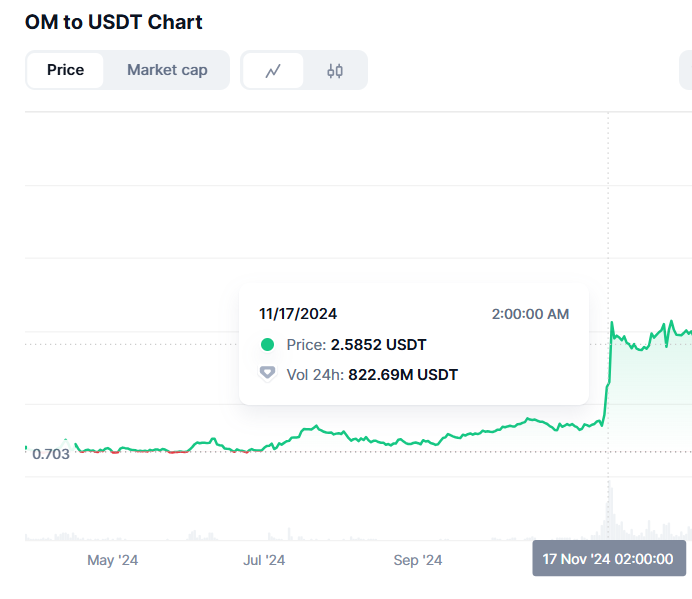Select the Price tab
This screenshot has width=692, height=599.
[65, 70]
